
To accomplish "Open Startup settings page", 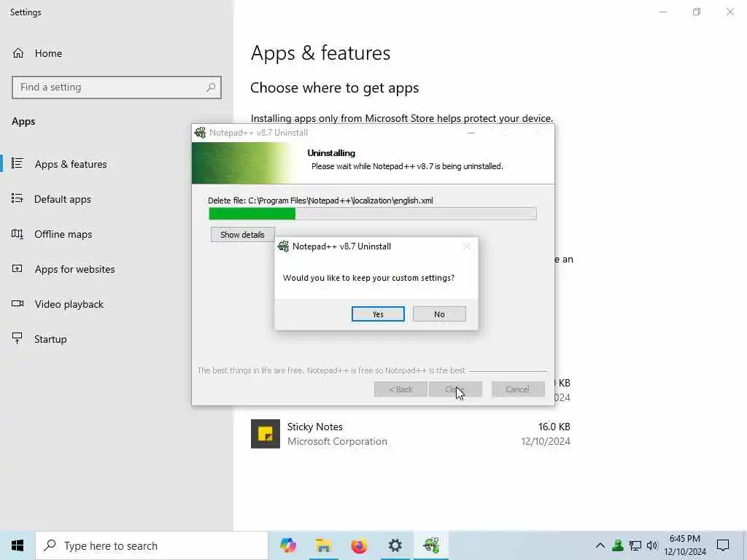I will click(x=50, y=339).
